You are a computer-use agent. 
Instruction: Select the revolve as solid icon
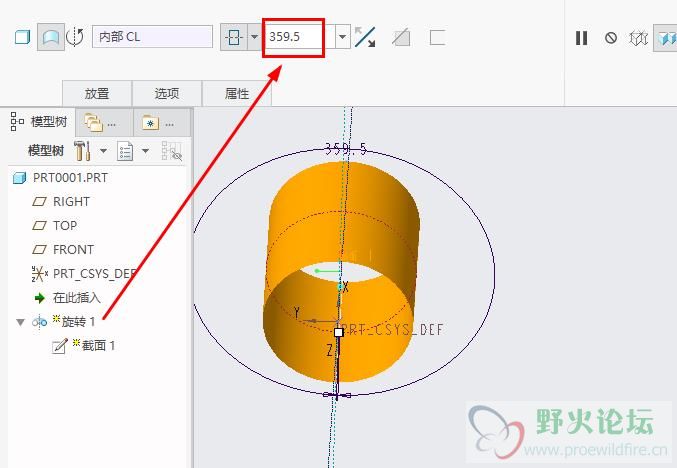(22, 37)
